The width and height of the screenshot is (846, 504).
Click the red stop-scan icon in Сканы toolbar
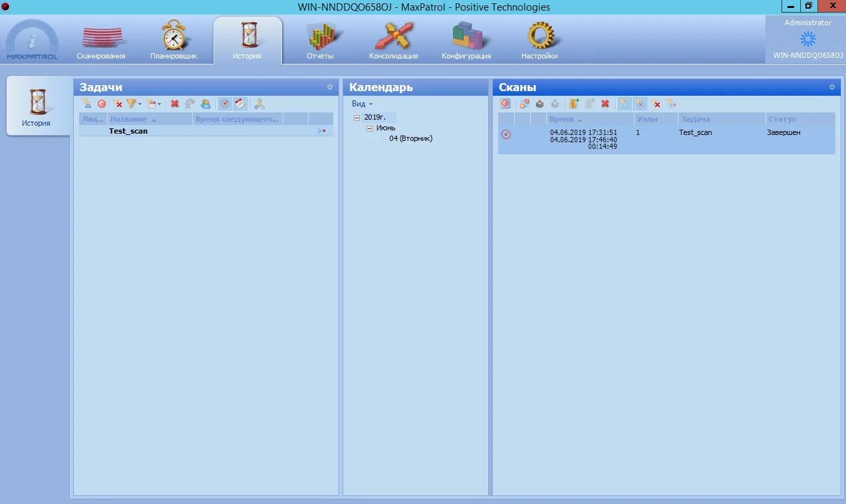tap(505, 104)
